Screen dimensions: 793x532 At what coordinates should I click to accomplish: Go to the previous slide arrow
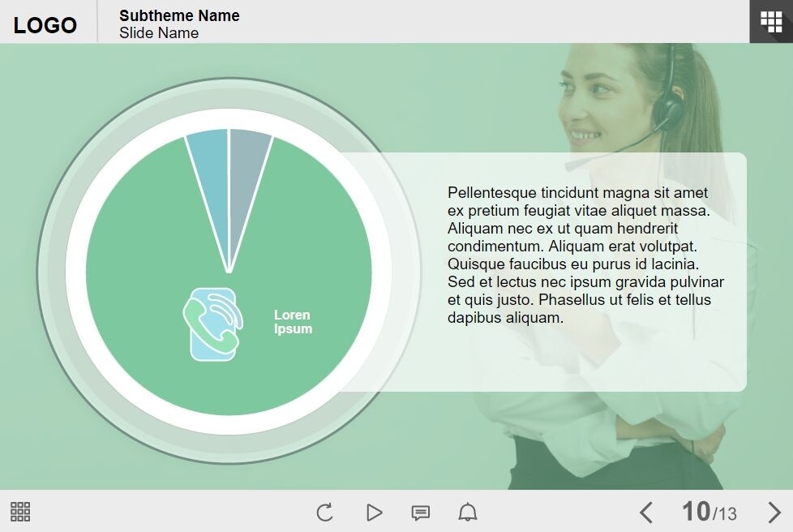pyautogui.click(x=645, y=513)
